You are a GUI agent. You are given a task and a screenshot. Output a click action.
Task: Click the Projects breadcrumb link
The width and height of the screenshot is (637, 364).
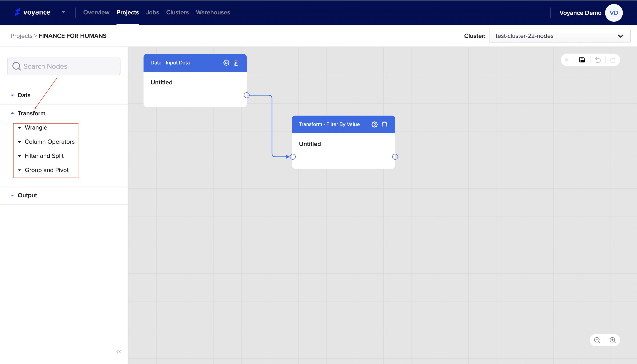click(x=21, y=36)
